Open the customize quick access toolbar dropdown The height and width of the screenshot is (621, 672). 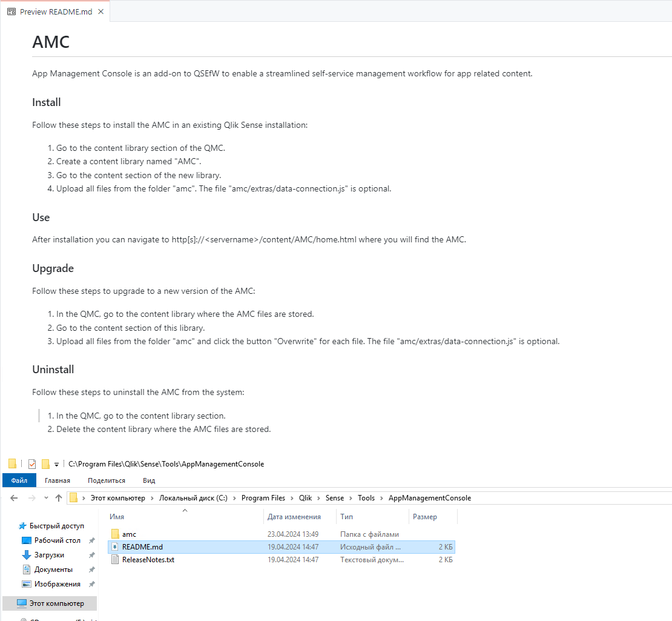(56, 463)
